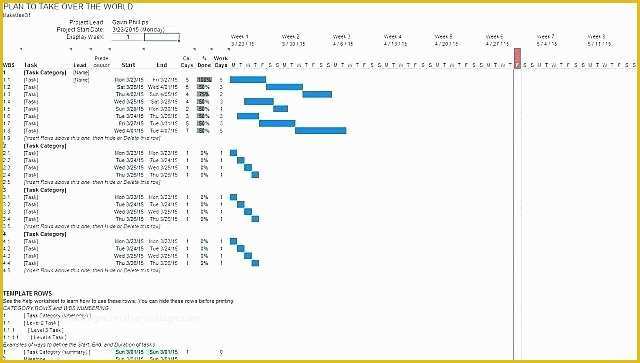Click the Display Week value '1'
This screenshot has height=363, width=640.
128,37
